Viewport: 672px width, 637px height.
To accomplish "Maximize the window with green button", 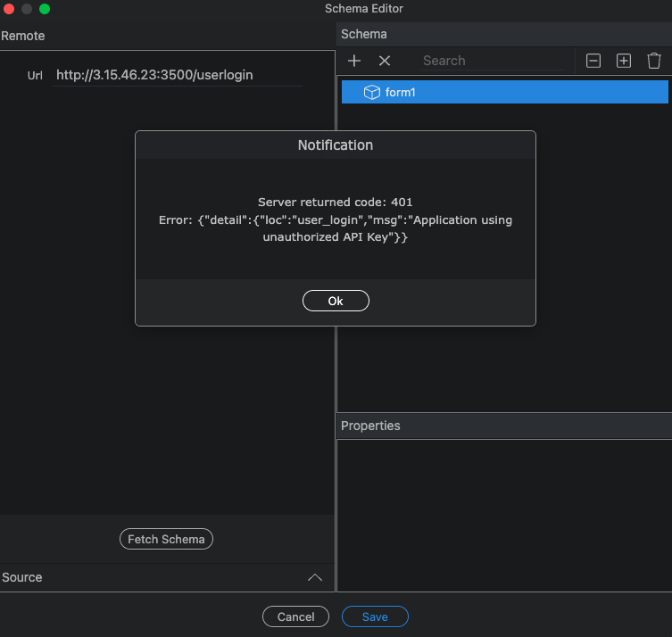I will click(x=45, y=9).
